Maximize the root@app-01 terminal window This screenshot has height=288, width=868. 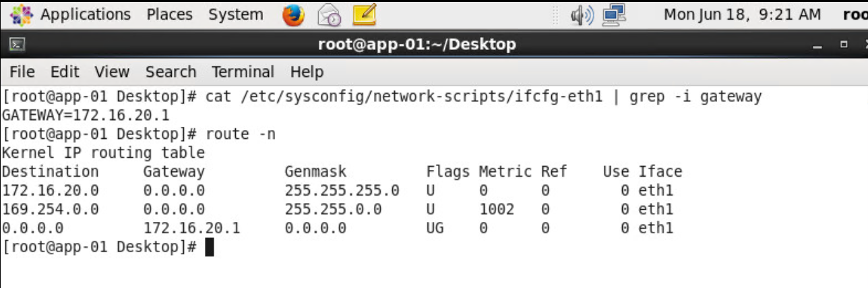point(844,45)
